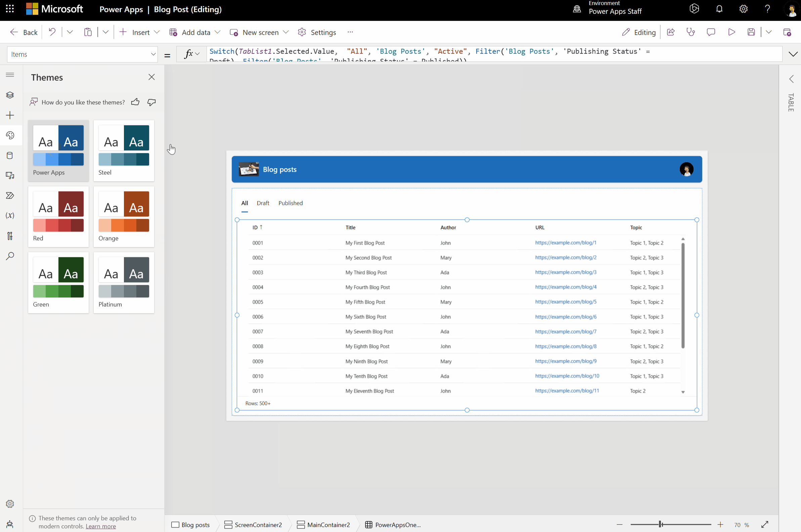Give a thumbs down to the themes
Image resolution: width=801 pixels, height=532 pixels.
coord(151,102)
